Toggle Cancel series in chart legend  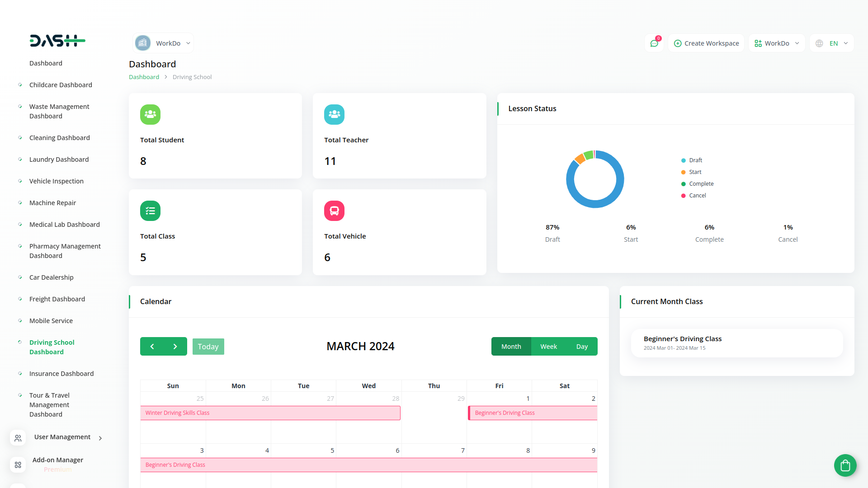coord(697,196)
